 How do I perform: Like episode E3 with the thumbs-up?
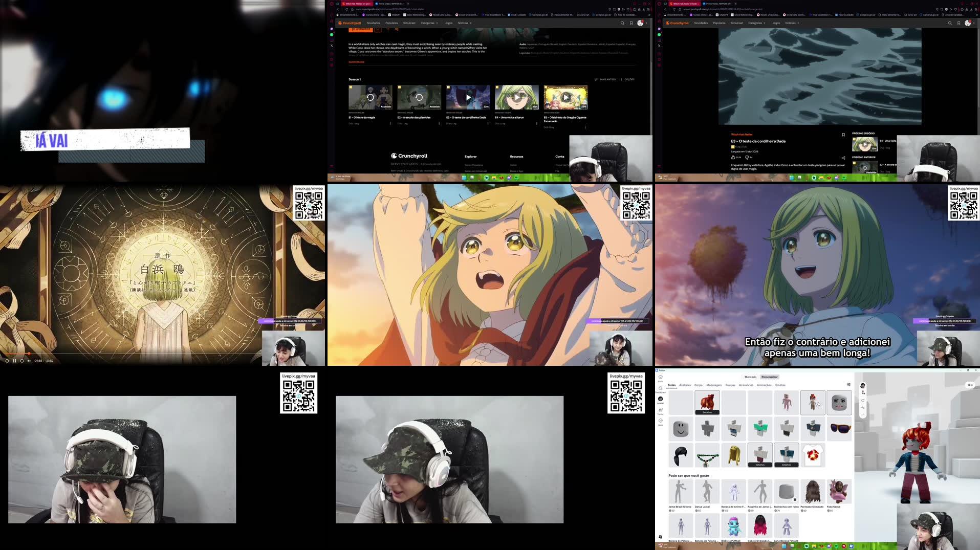coord(733,157)
